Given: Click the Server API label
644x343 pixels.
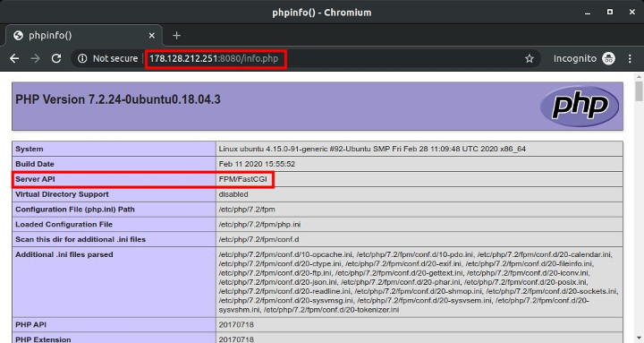Looking at the screenshot, I should (x=35, y=179).
